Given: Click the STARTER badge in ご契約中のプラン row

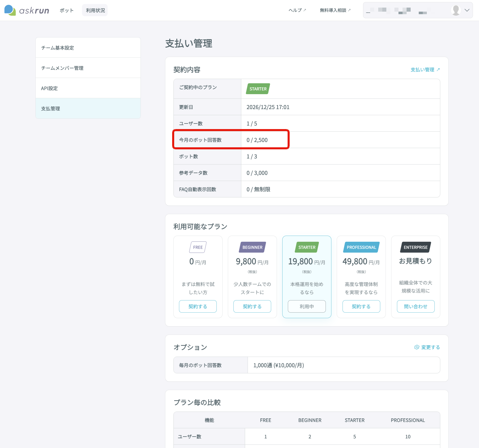Looking at the screenshot, I should [258, 89].
